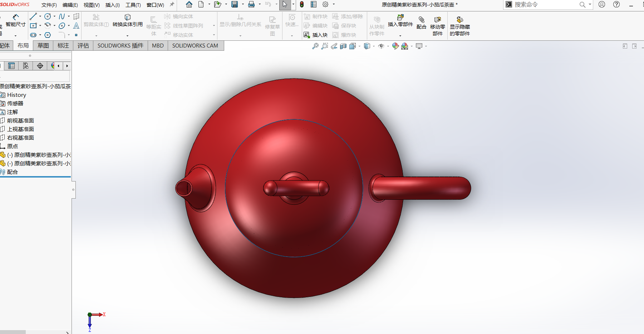Open the View Orientation dropdown arrow
Viewport: 644px width, 334px height.
tap(359, 46)
